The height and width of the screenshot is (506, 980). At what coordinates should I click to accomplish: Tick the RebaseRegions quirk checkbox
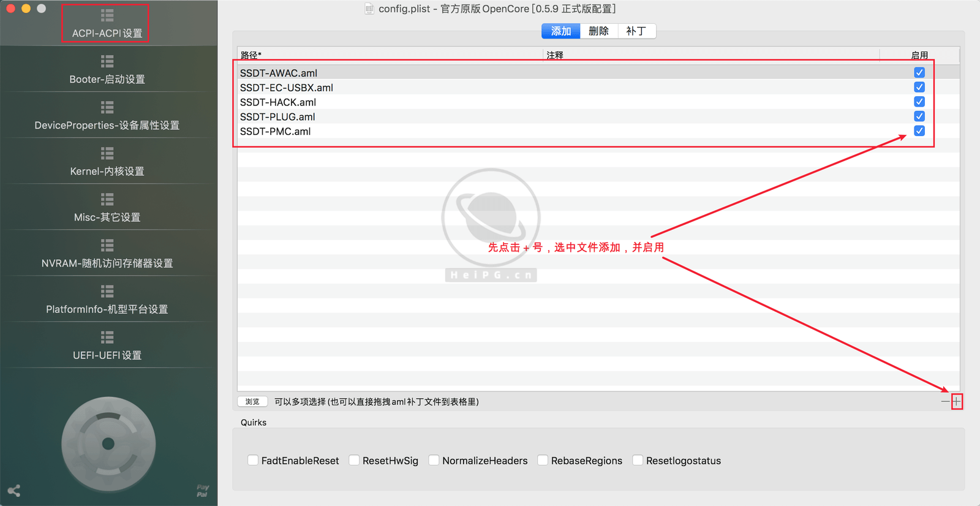[543, 460]
